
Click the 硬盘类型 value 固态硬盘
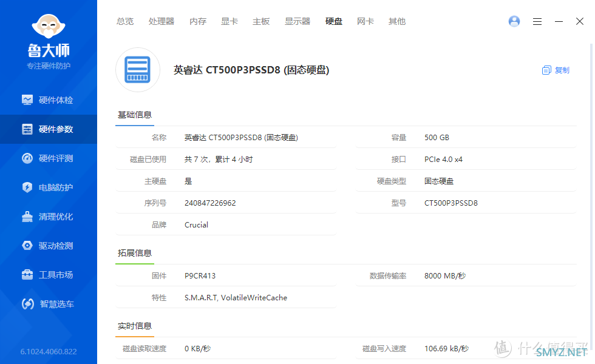tap(439, 181)
